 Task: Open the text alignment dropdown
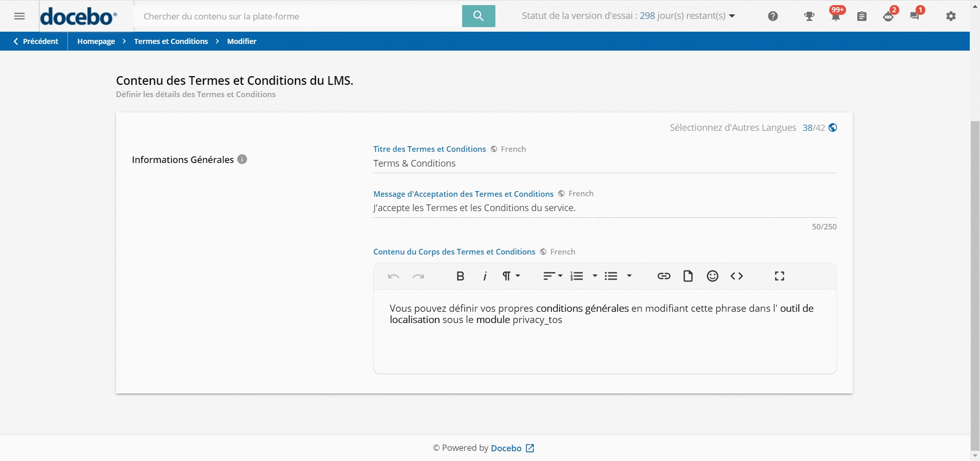[552, 276]
